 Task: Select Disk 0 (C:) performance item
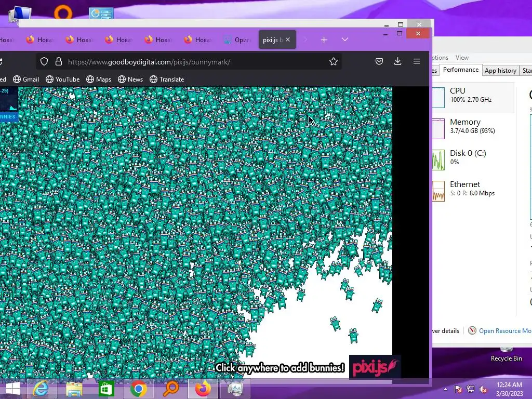point(473,159)
